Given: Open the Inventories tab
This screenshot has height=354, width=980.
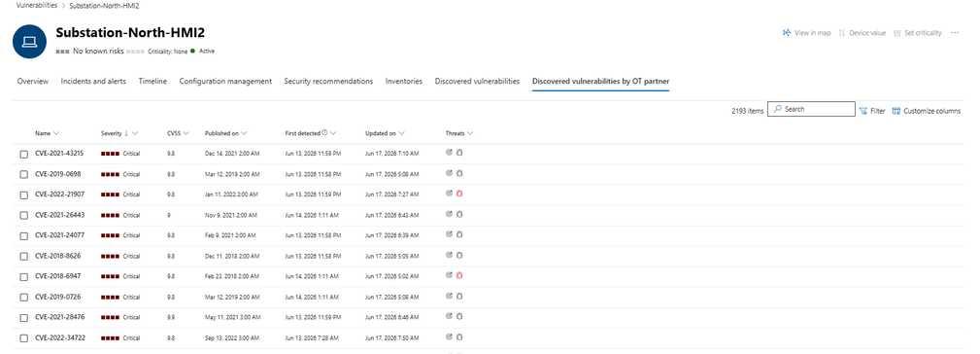Looking at the screenshot, I should 404,82.
